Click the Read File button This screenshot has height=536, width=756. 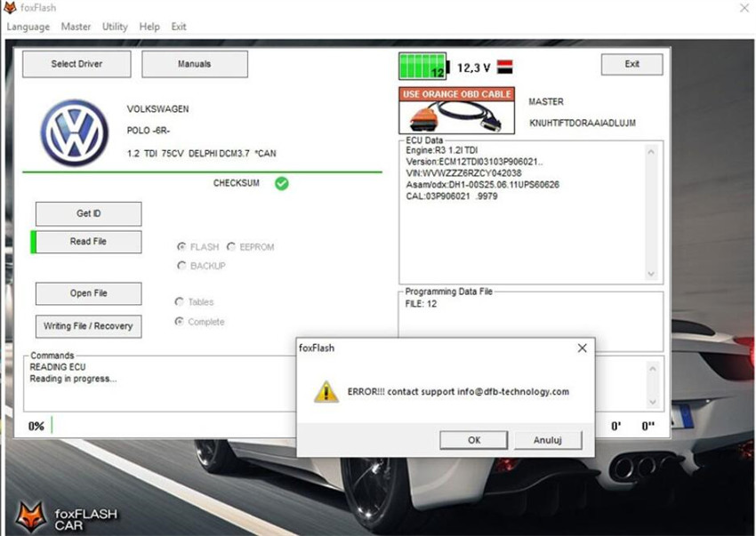coord(88,242)
